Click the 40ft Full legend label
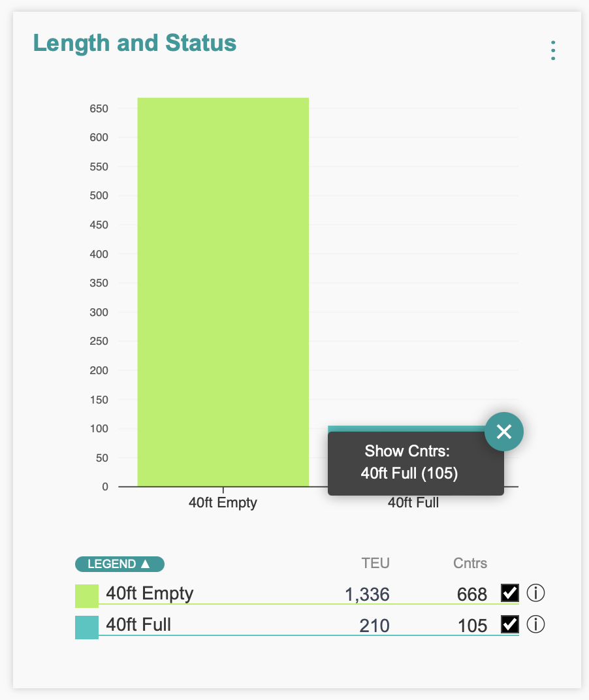589x700 pixels. [x=138, y=625]
